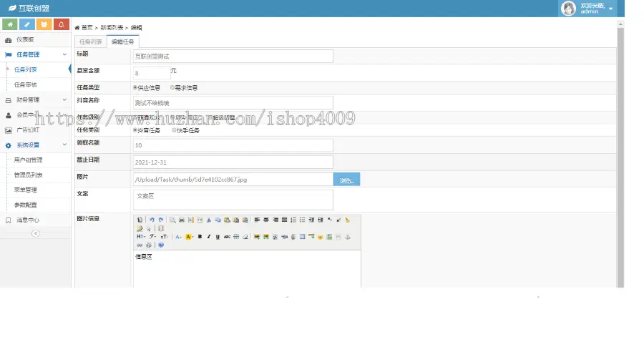The width and height of the screenshot is (644, 362).
Task: Open the admin user dropdown
Action: point(588,8)
